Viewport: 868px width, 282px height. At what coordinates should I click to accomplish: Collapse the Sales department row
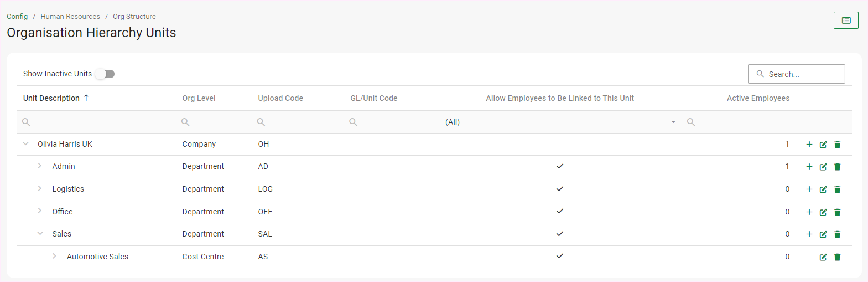[40, 234]
